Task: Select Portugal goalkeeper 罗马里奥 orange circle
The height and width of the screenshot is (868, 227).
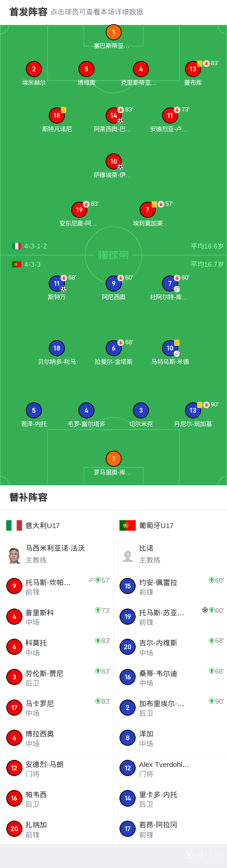Action: pos(113,459)
